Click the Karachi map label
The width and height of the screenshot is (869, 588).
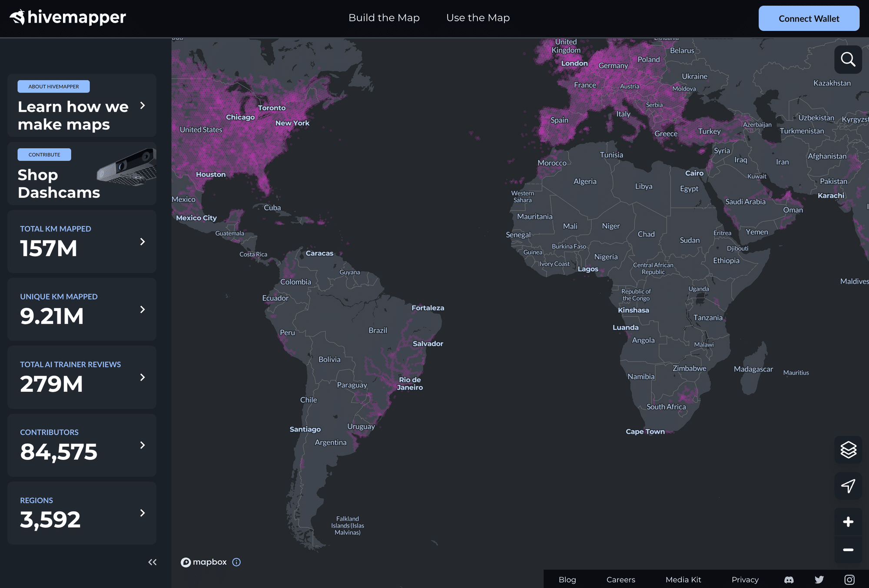tap(831, 196)
